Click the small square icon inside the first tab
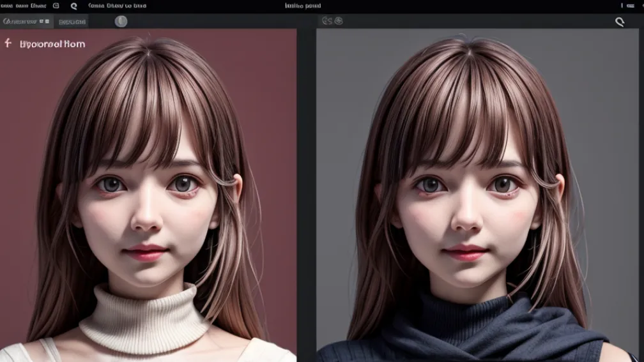644x362 pixels. point(47,22)
